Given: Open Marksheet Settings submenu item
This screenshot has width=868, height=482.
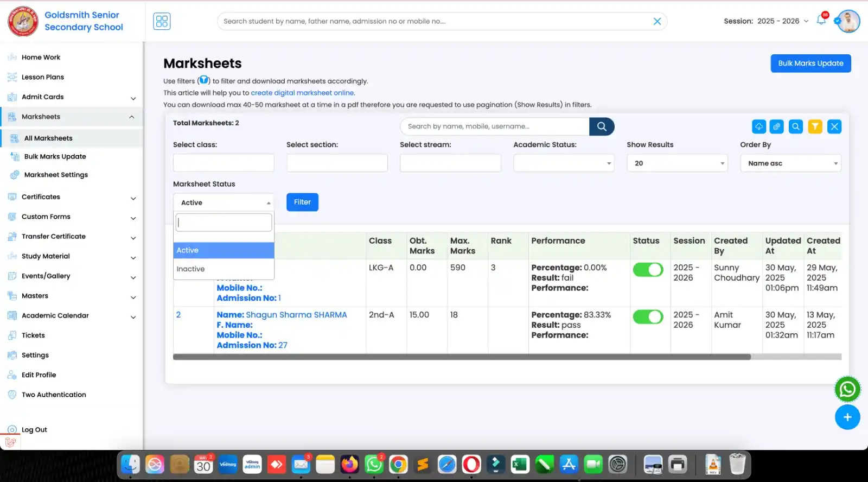Looking at the screenshot, I should coord(56,175).
